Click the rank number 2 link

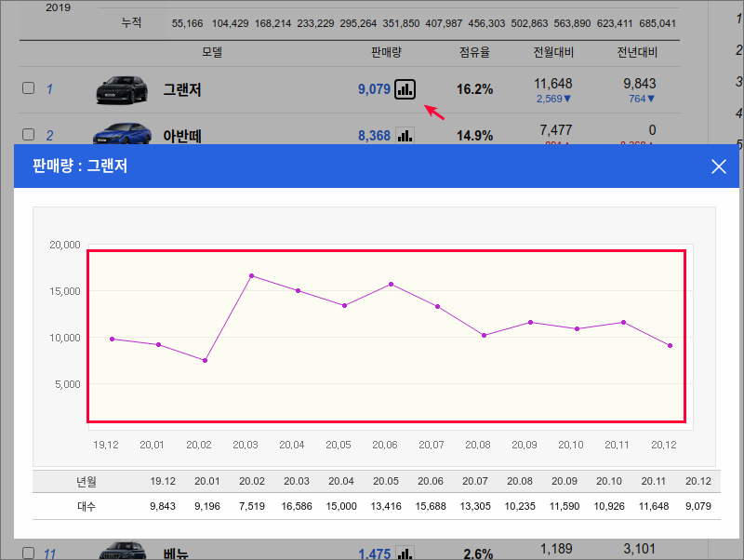(x=49, y=136)
